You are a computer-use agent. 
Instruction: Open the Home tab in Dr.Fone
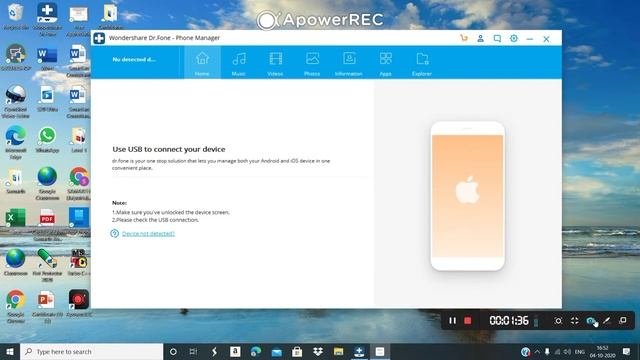coord(202,62)
